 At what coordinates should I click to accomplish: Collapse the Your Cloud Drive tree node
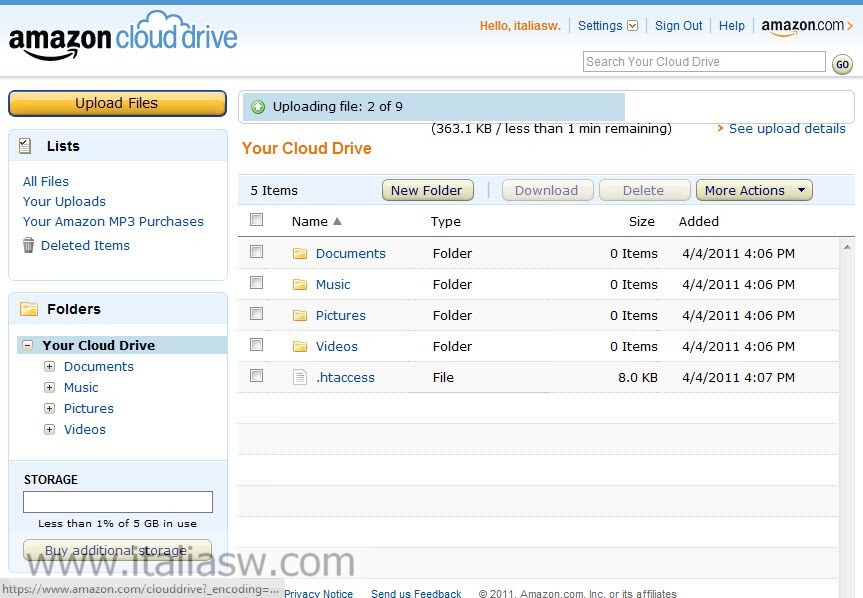pos(27,345)
